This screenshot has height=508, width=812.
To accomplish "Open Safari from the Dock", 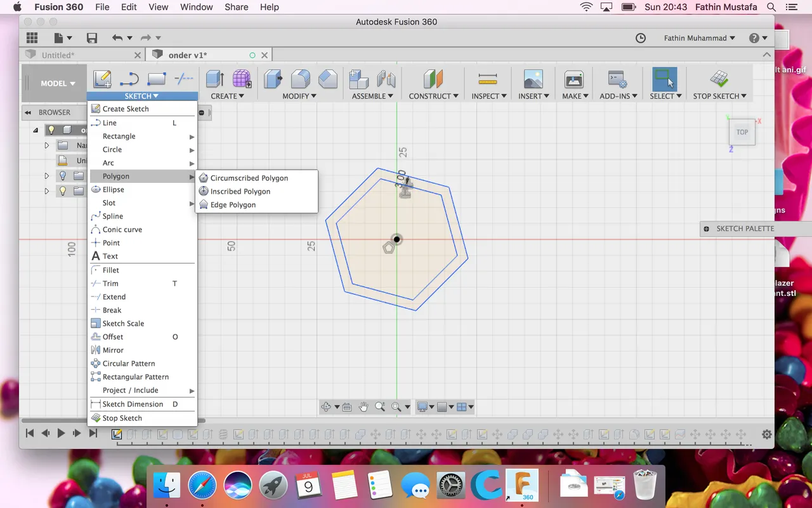I will [202, 486].
